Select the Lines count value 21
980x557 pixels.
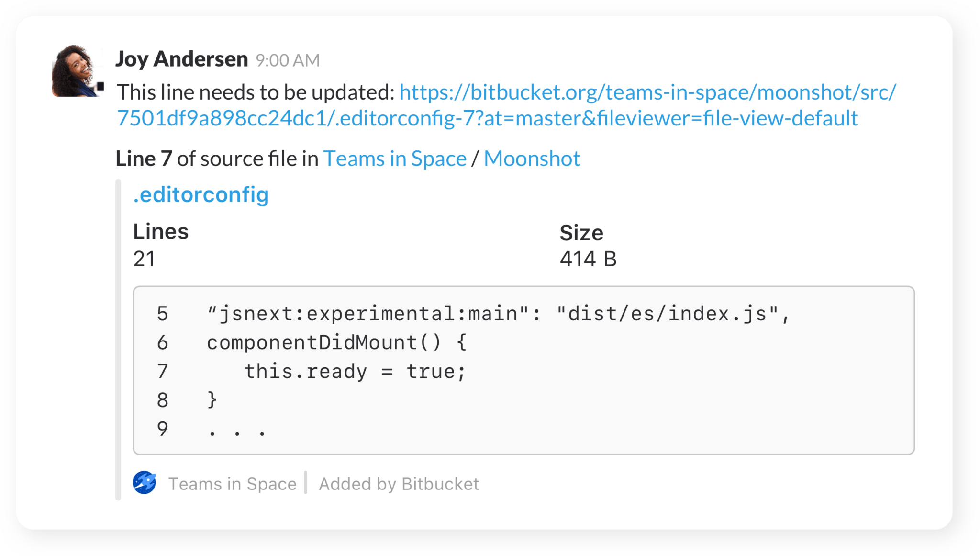tap(143, 259)
